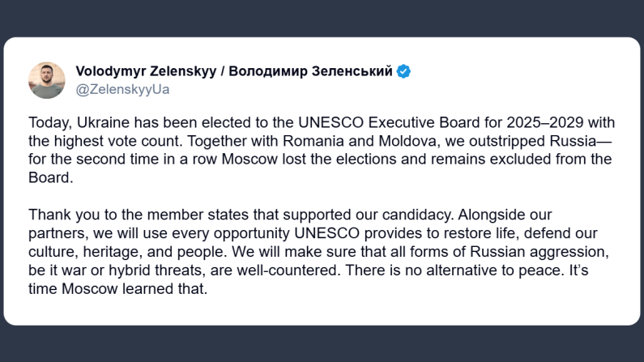Image resolution: width=644 pixels, height=362 pixels.
Task: Open the @ZelenskyyUa handle link
Action: pos(122,89)
